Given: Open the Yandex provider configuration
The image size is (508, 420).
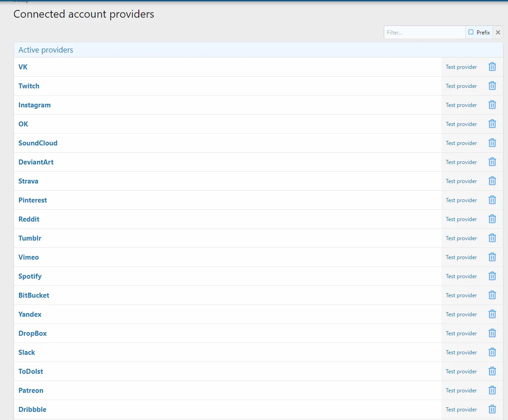Looking at the screenshot, I should pyautogui.click(x=30, y=314).
